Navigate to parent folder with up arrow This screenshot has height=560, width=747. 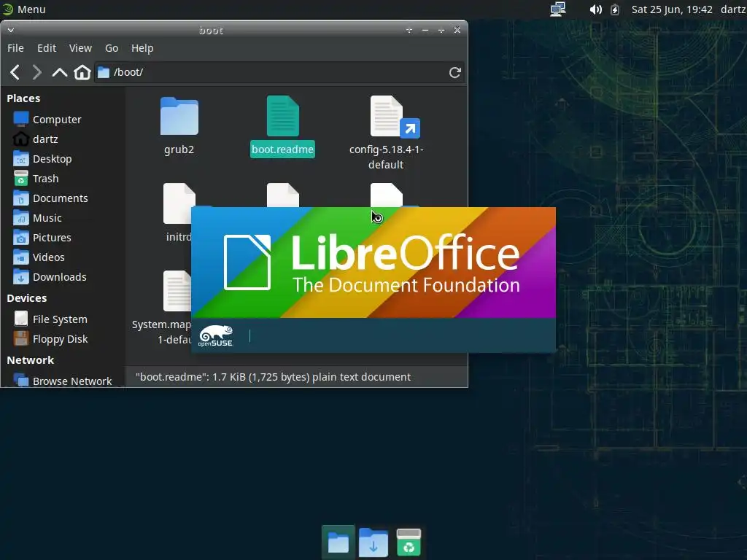coord(60,72)
